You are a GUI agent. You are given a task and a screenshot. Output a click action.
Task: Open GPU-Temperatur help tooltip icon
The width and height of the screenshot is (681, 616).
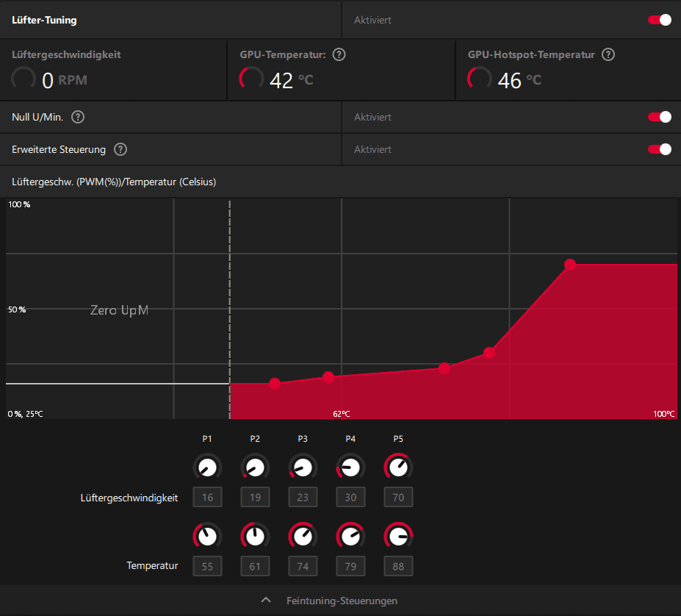pos(339,55)
